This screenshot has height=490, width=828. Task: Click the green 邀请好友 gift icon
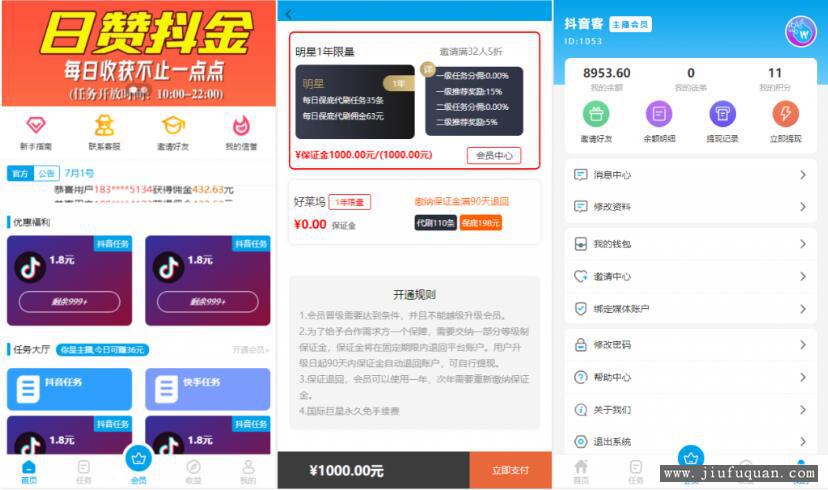[x=596, y=114]
